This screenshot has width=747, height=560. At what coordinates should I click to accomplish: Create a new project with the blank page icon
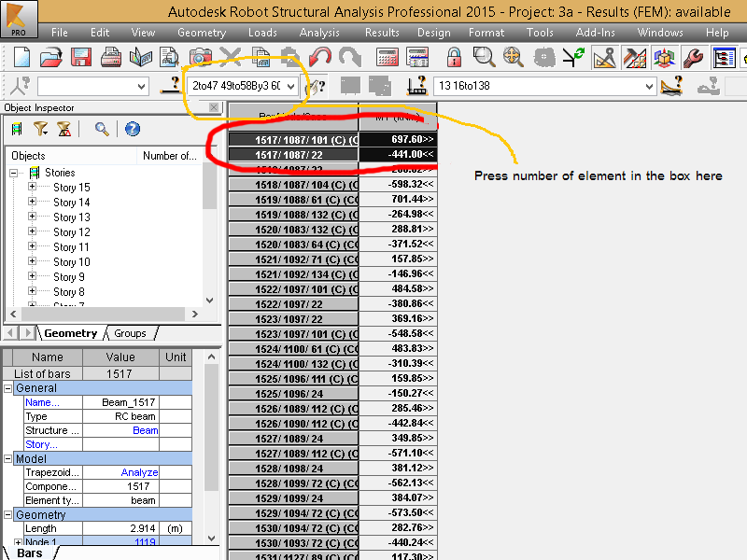tap(21, 58)
